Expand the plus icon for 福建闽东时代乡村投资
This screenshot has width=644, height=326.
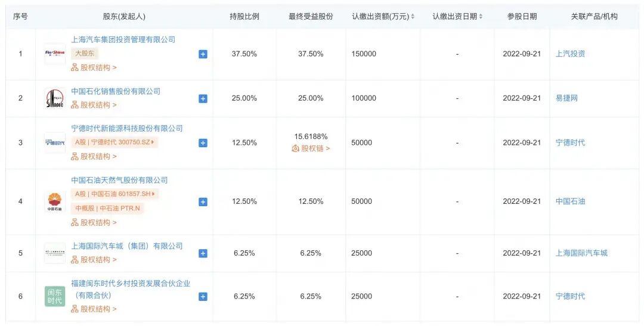[x=203, y=296]
